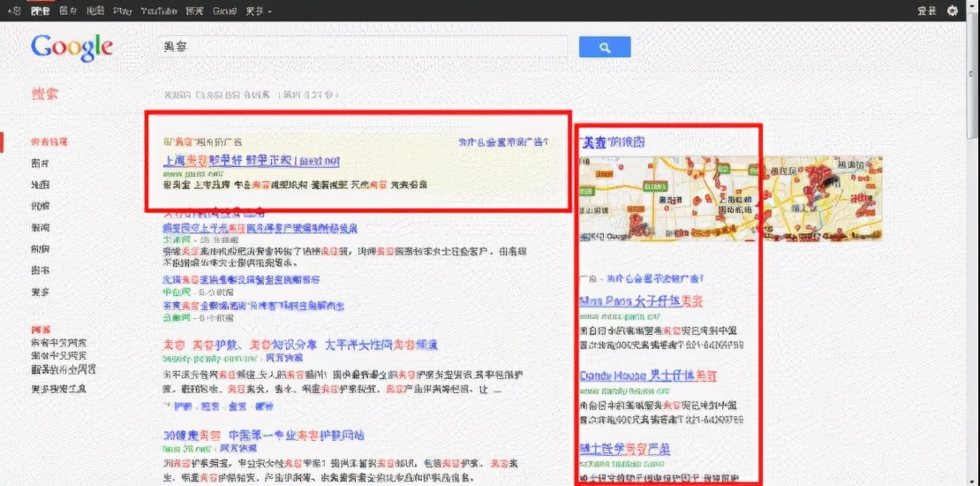This screenshot has width=980, height=486.
Task: Filter by 翻译的外文网页
Action: click(64, 369)
